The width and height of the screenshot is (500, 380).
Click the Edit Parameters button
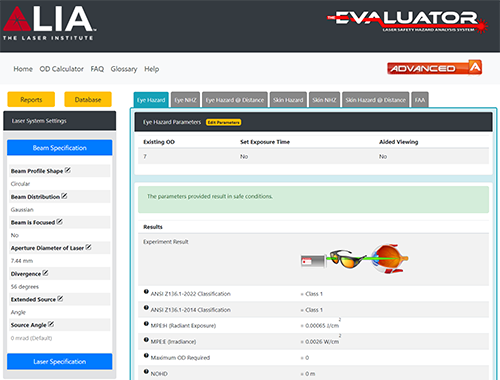click(x=223, y=122)
